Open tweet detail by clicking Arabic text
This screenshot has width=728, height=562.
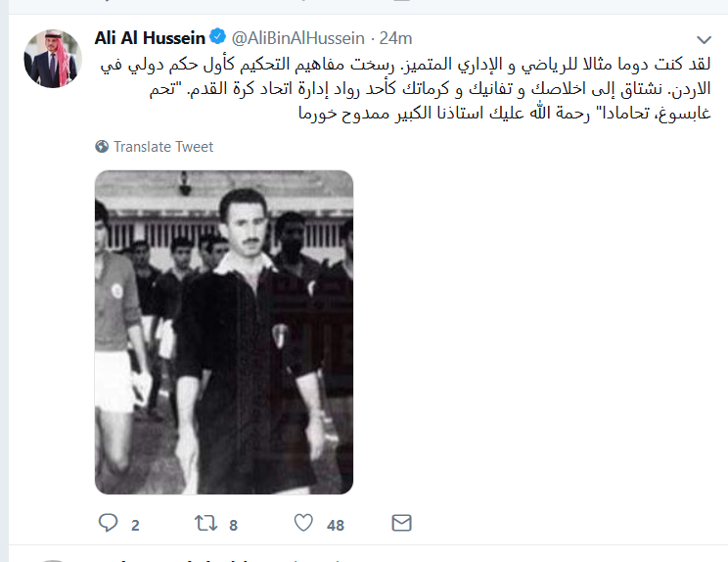click(405, 88)
